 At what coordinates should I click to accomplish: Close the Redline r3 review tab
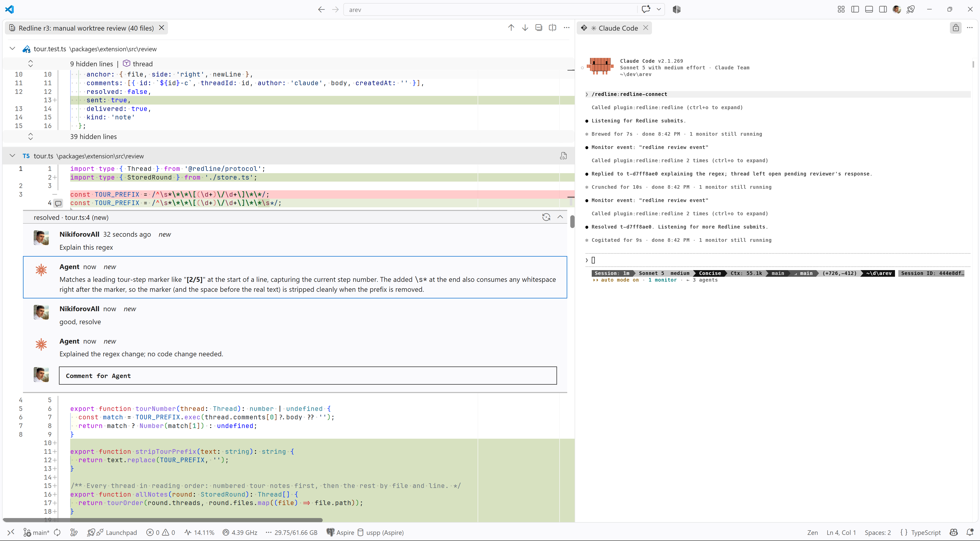[162, 28]
